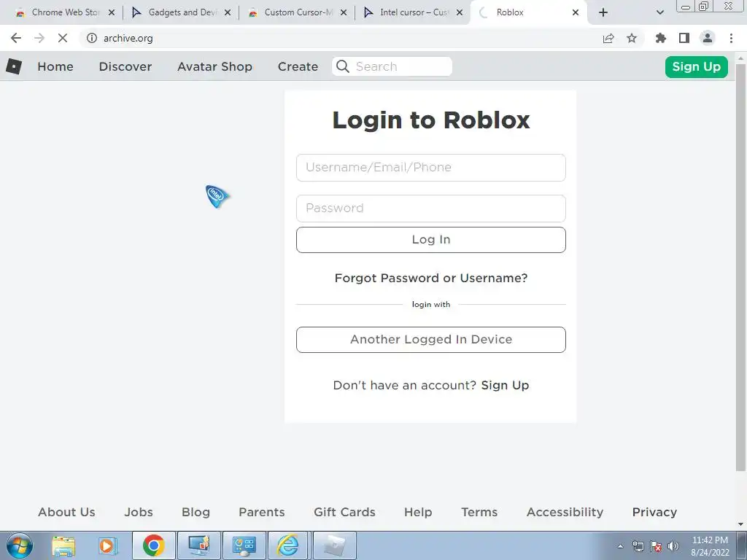The width and height of the screenshot is (747, 560).
Task: Click the magnifier icon in Roblox search
Action: pos(343,66)
